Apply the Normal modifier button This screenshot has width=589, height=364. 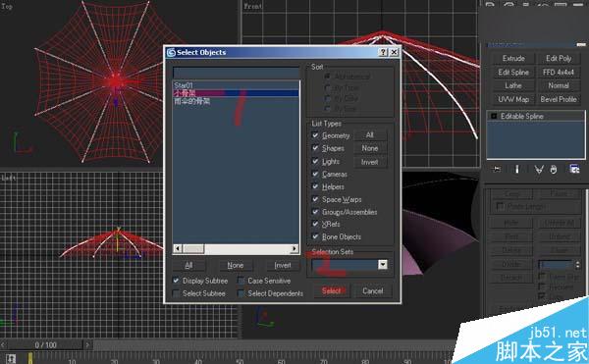pos(559,85)
